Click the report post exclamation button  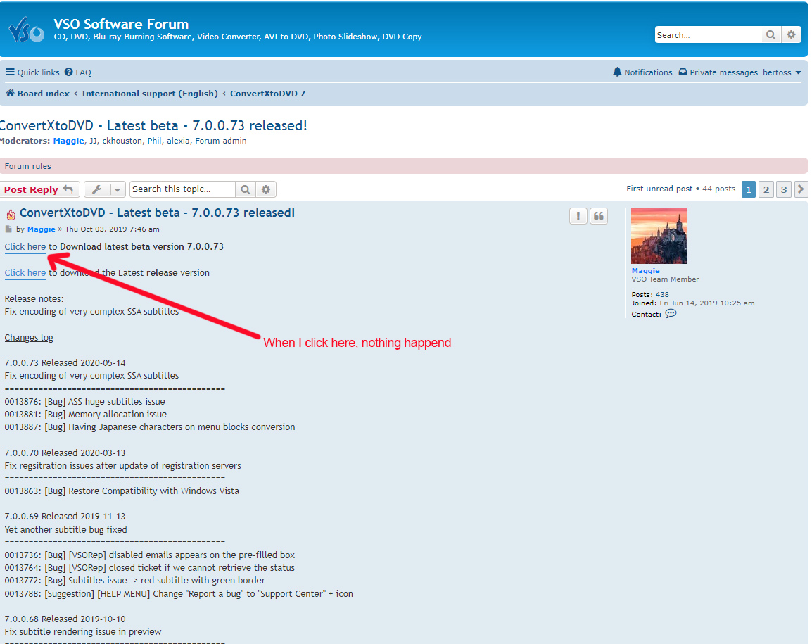pos(578,216)
